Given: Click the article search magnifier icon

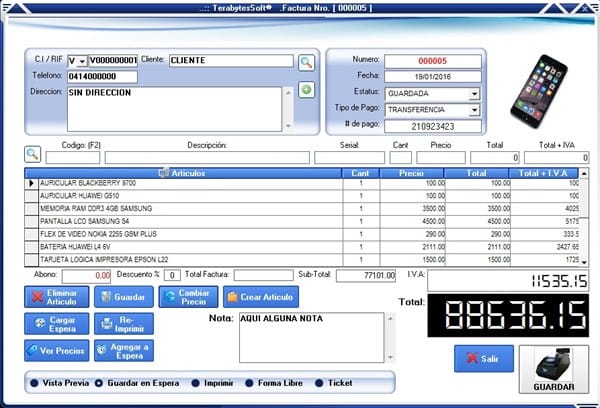Looking at the screenshot, I should point(33,154).
